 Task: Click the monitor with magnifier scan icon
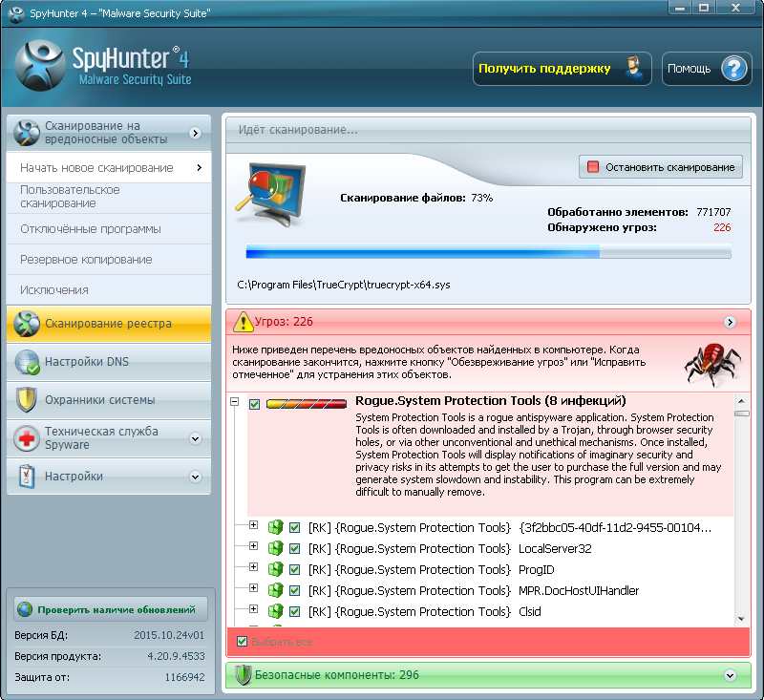tap(272, 194)
